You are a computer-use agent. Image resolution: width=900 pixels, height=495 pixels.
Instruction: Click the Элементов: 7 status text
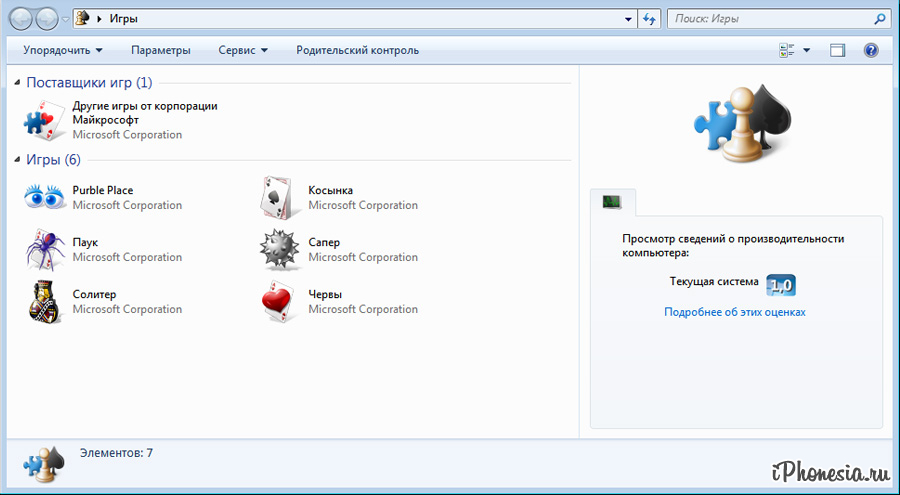(117, 453)
